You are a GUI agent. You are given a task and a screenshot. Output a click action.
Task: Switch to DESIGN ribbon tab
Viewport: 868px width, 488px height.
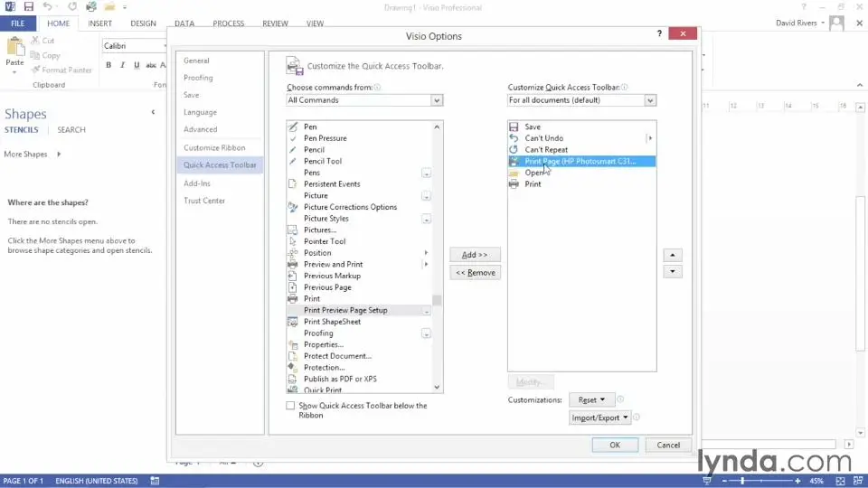(143, 23)
